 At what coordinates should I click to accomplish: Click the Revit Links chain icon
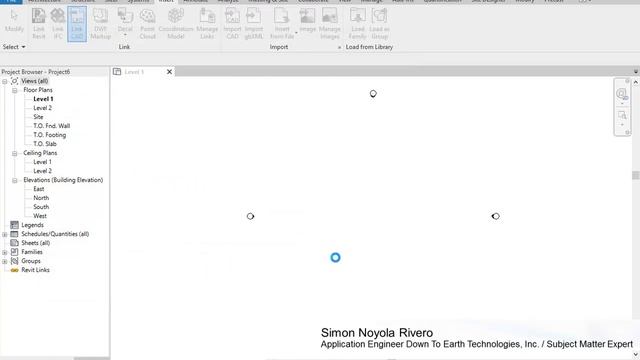click(x=14, y=270)
